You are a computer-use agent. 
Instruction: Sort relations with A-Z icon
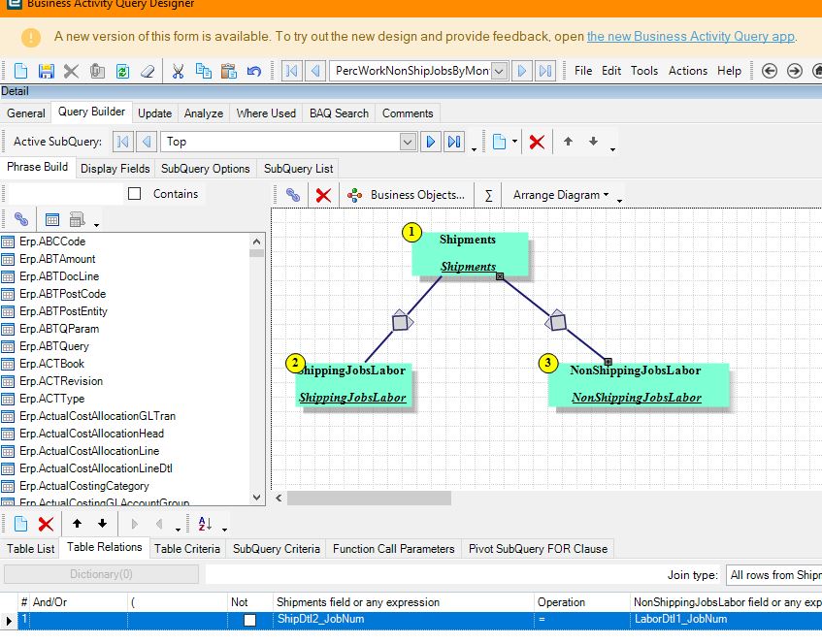coord(205,524)
